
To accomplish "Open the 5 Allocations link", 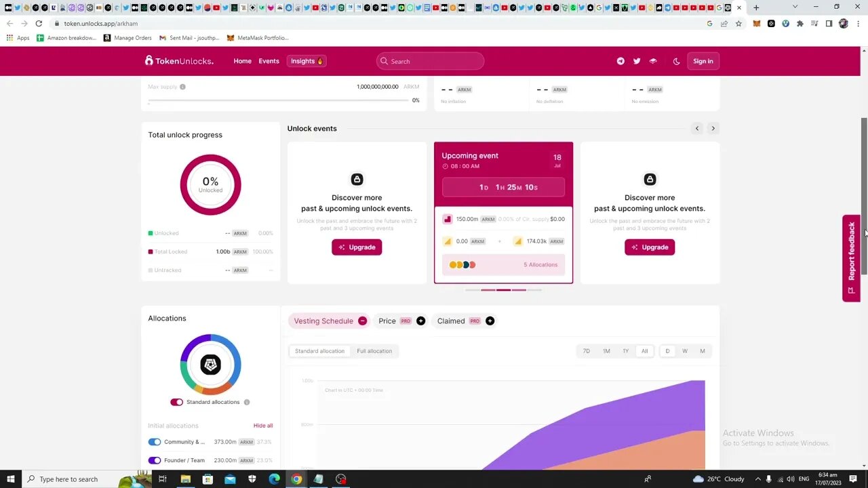I will point(540,265).
